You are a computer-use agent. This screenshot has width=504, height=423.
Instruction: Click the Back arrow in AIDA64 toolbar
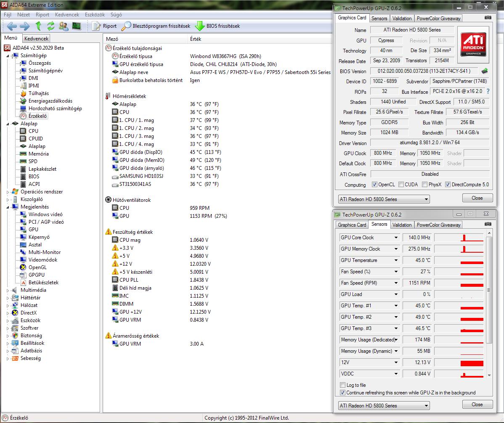pos(12,26)
